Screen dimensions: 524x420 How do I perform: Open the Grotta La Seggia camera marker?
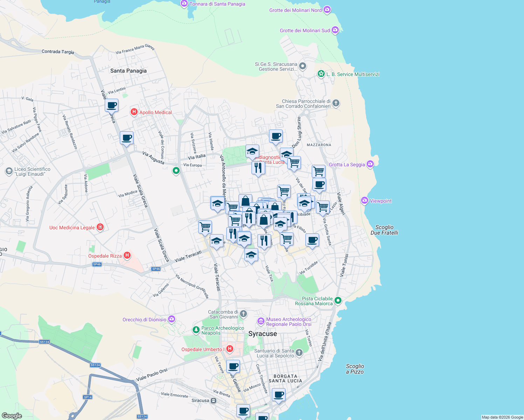tap(370, 164)
